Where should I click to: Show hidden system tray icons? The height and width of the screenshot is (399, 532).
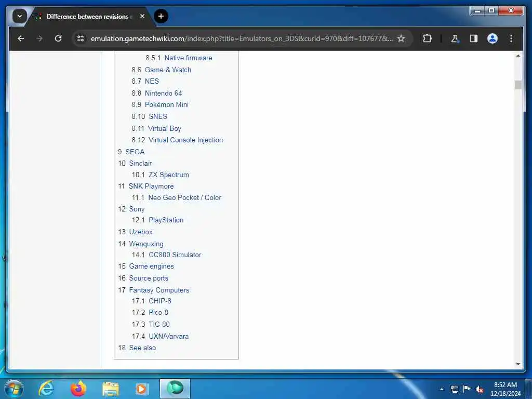tap(442, 389)
